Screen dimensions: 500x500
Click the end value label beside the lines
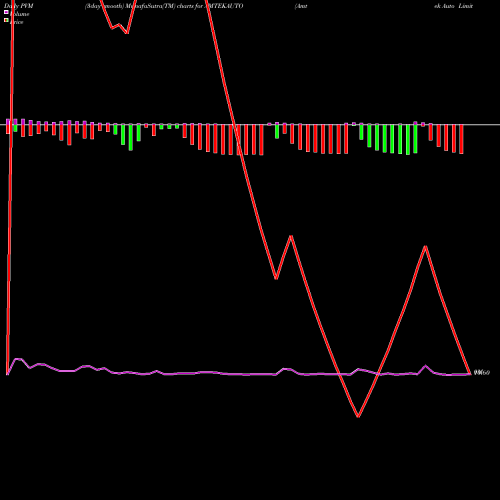(x=482, y=373)
